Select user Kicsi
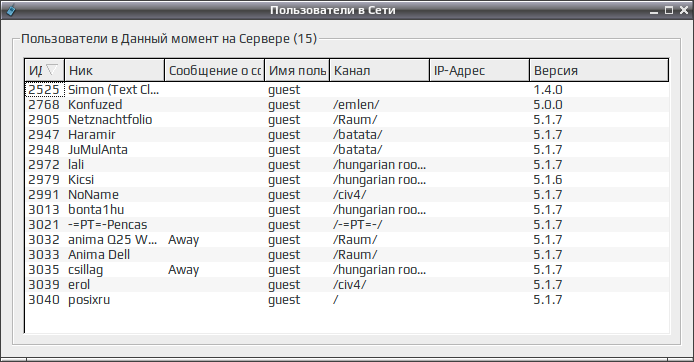This screenshot has height=362, width=694. tap(81, 180)
